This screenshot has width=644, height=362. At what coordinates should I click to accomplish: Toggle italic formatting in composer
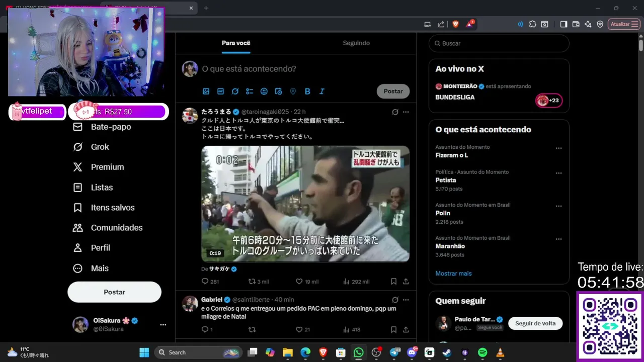point(322,92)
